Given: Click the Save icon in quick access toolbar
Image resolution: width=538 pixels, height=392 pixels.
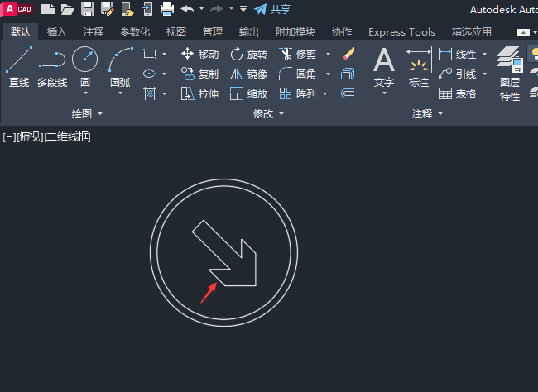Looking at the screenshot, I should [89, 9].
